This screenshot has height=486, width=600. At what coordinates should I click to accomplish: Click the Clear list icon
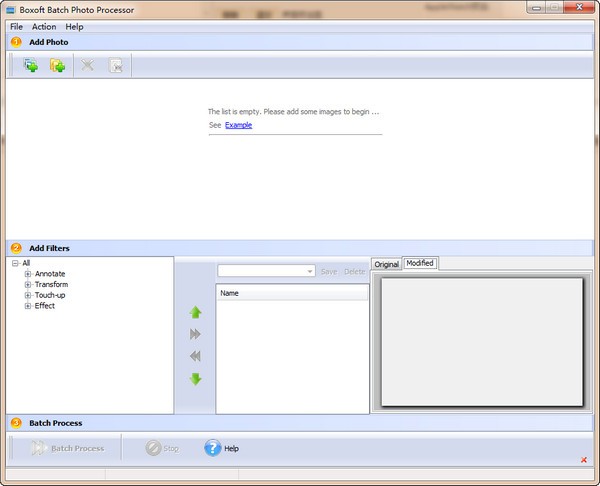tap(115, 66)
